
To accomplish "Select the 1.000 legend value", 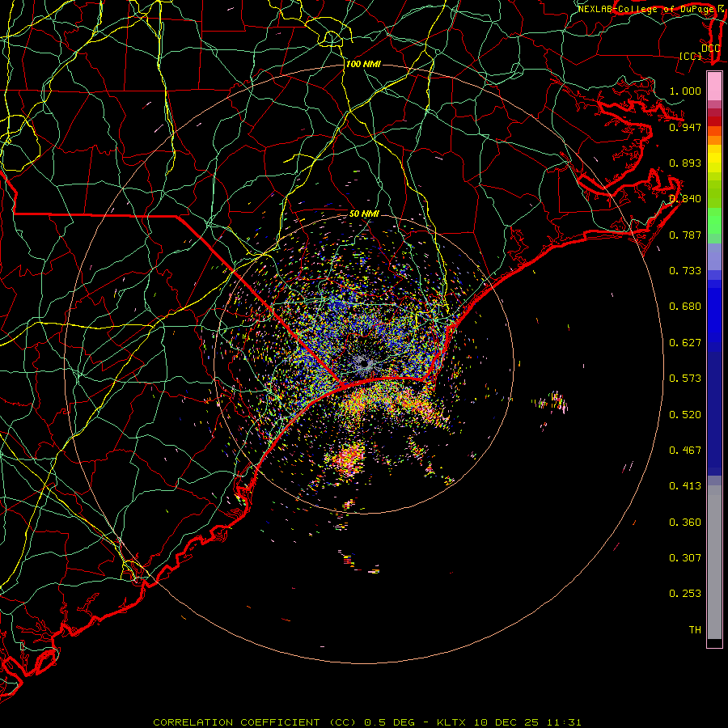I will [x=685, y=91].
